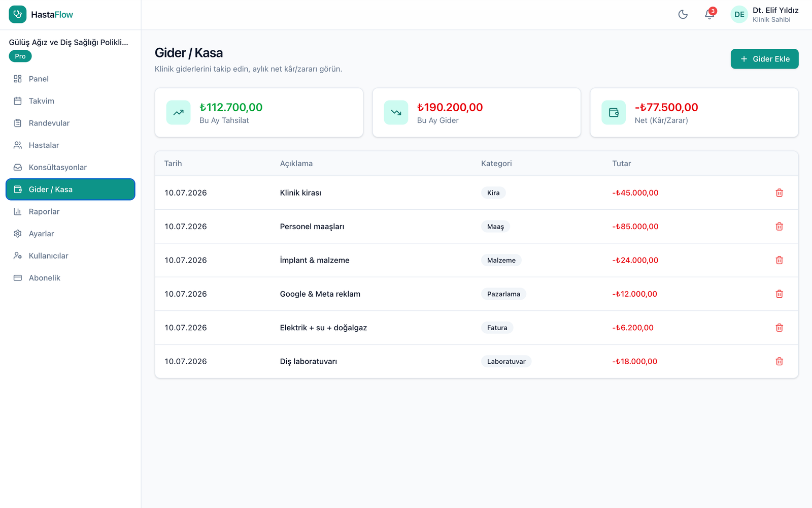Screen dimensions: 812x508
Task: Delete the Google & Meta reklam expense
Action: 780,294
